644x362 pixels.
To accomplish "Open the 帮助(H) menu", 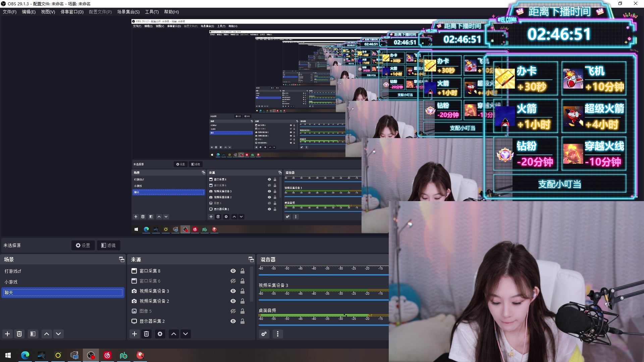I will coord(171,12).
